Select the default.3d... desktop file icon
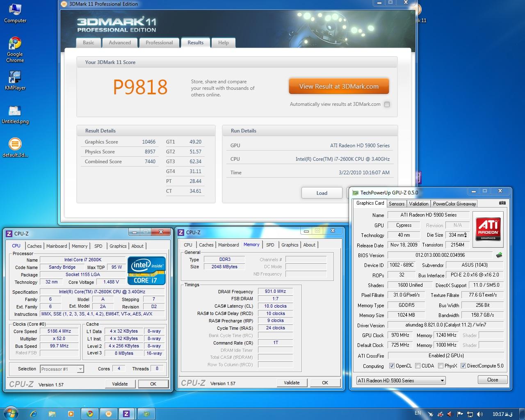Screen dimensions: 525x420 [15, 148]
